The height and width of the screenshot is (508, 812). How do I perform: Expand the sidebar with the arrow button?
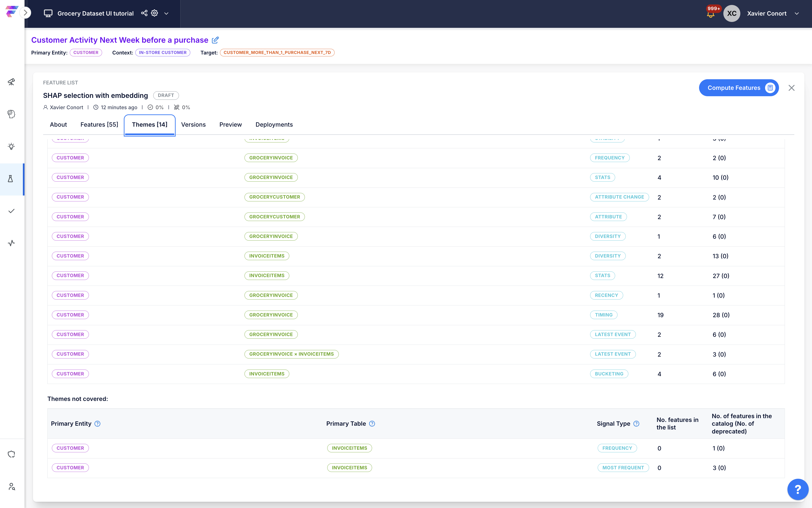(x=25, y=13)
